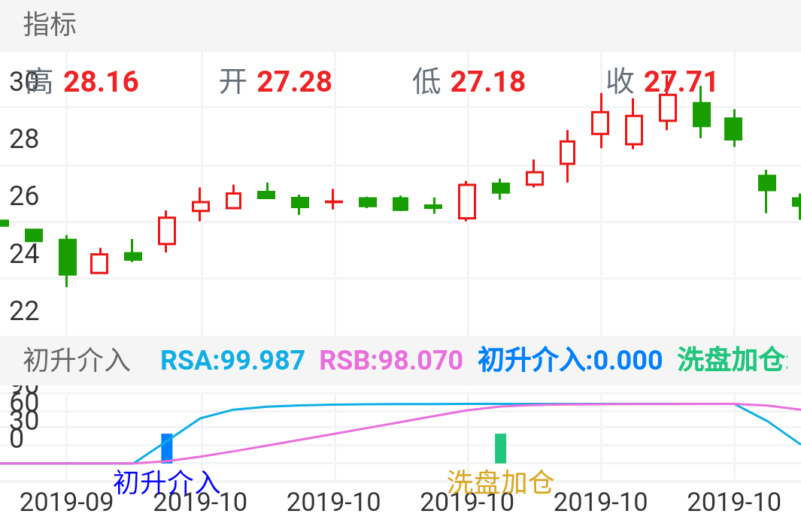801x532 pixels.
Task: Click the high price value 28.16
Action: (x=101, y=82)
